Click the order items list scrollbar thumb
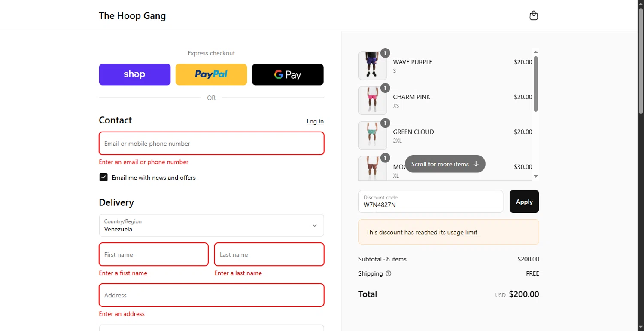Image resolution: width=644 pixels, height=331 pixels. (535, 84)
